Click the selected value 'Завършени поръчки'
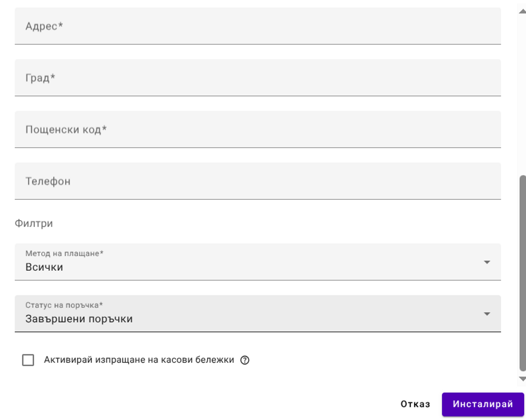 tap(79, 319)
